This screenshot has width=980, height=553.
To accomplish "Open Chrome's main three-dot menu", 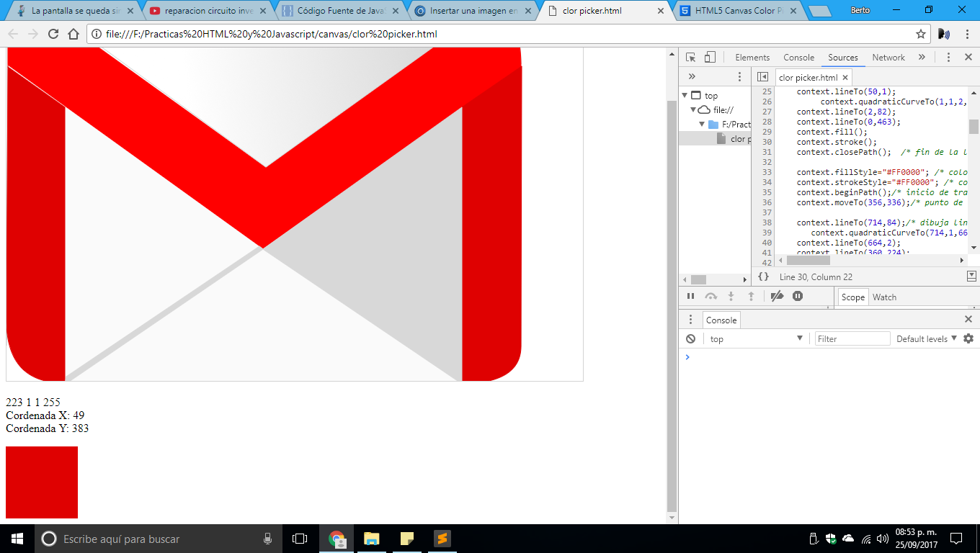I will [967, 34].
